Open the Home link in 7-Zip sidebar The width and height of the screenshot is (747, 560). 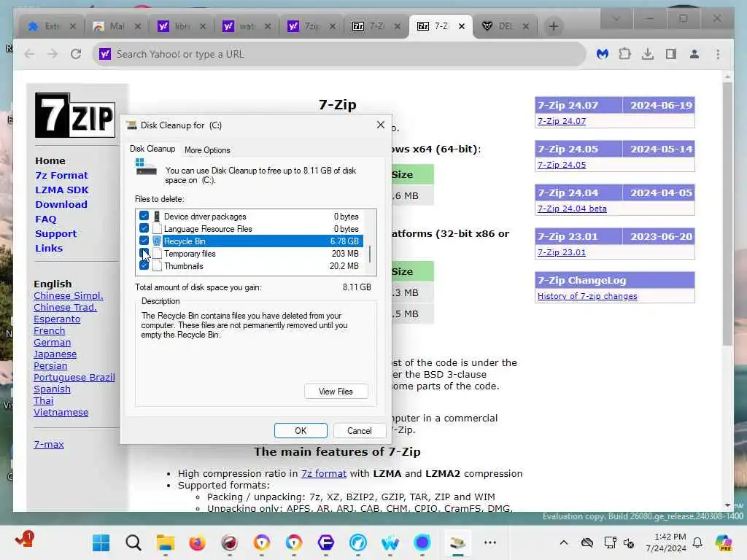point(50,160)
